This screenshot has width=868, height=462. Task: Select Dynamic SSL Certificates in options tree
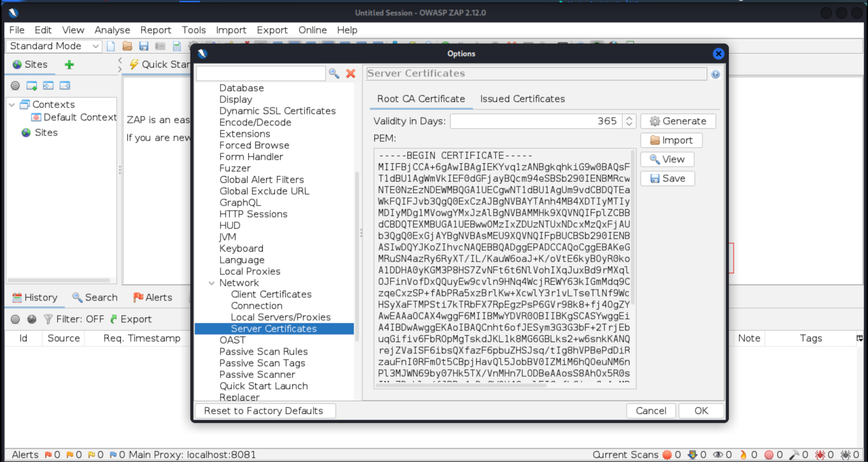click(x=277, y=111)
